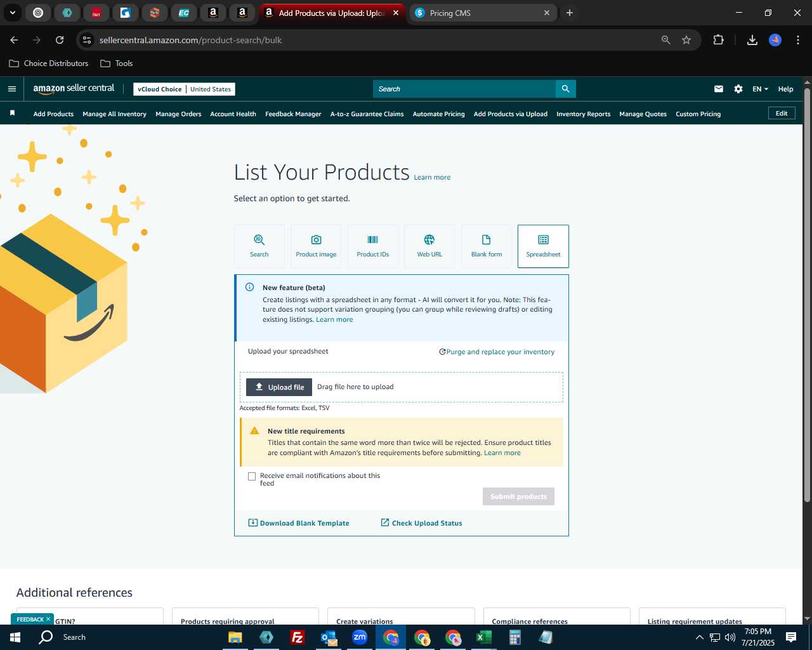Open the browser downloads icon
The width and height of the screenshot is (812, 650).
point(752,40)
